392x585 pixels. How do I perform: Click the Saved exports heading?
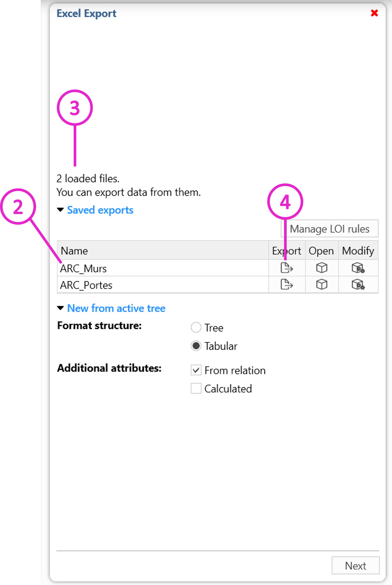click(100, 210)
